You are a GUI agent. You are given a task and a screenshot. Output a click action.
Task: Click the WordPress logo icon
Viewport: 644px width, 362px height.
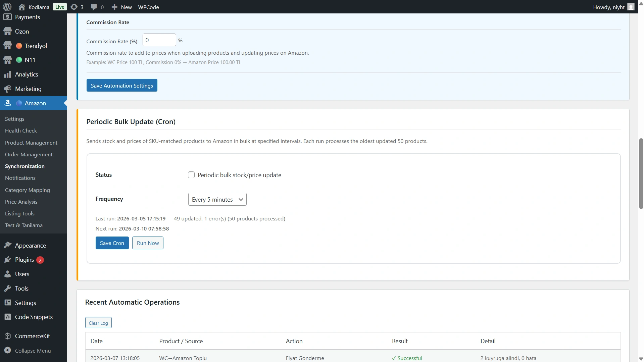[x=7, y=7]
